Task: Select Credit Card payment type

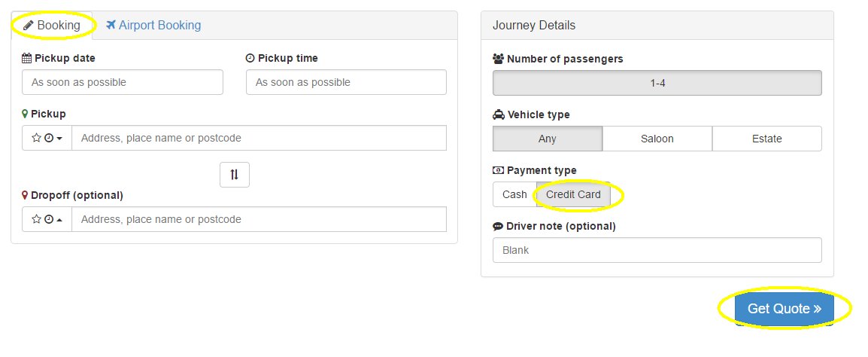Action: (573, 194)
